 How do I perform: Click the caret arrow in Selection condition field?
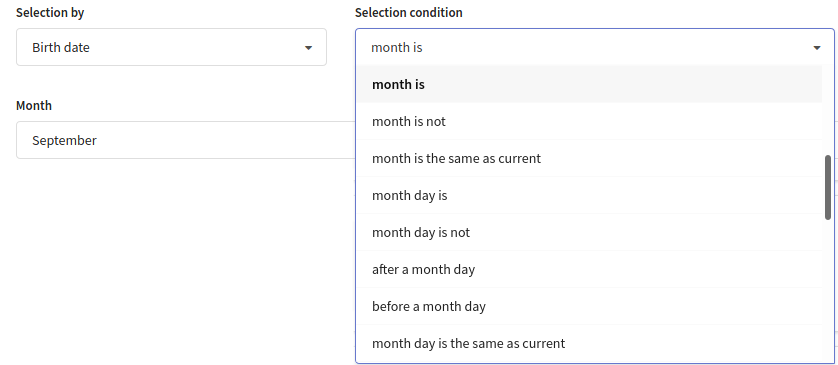tap(817, 48)
